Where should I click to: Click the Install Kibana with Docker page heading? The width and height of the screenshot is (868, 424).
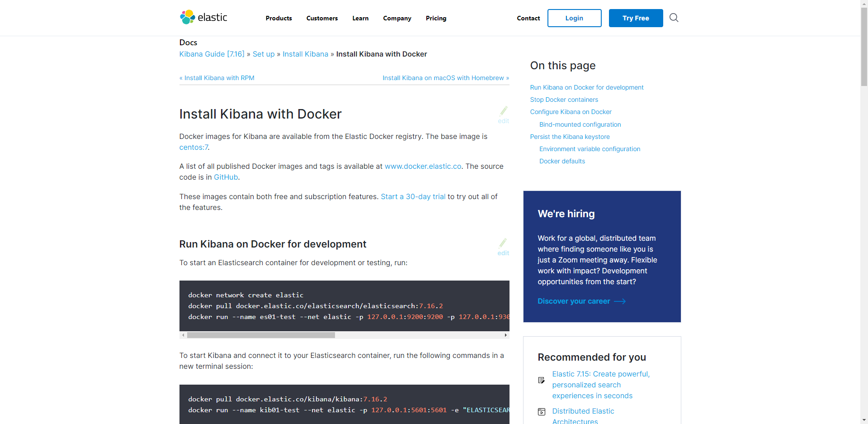[x=260, y=114]
